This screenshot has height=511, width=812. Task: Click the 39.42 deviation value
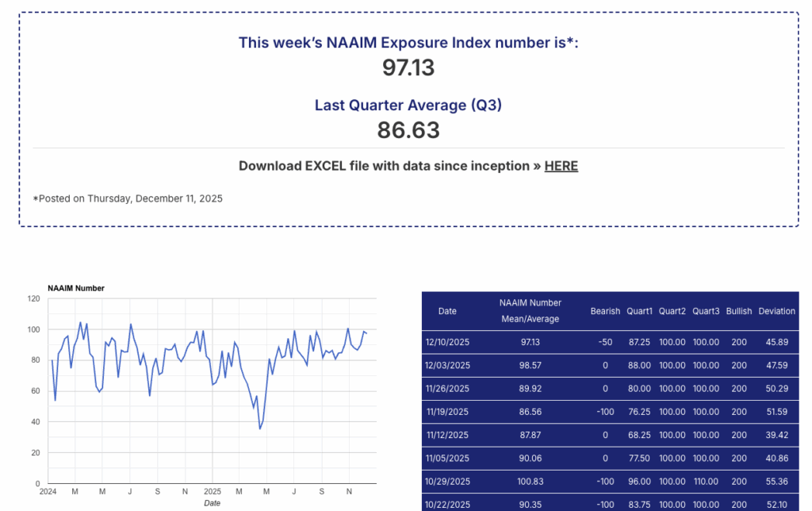(776, 436)
